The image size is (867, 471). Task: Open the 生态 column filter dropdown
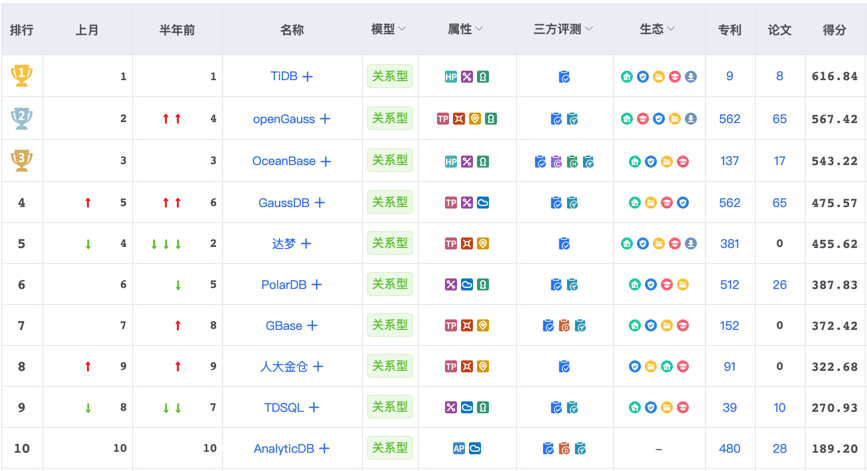[671, 29]
